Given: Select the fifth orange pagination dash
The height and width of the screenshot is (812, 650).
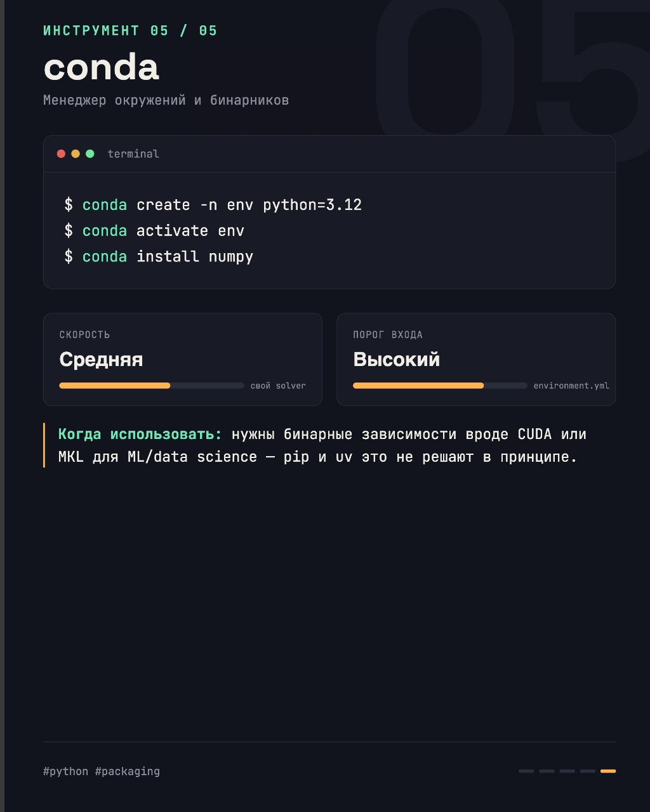Looking at the screenshot, I should (x=608, y=771).
